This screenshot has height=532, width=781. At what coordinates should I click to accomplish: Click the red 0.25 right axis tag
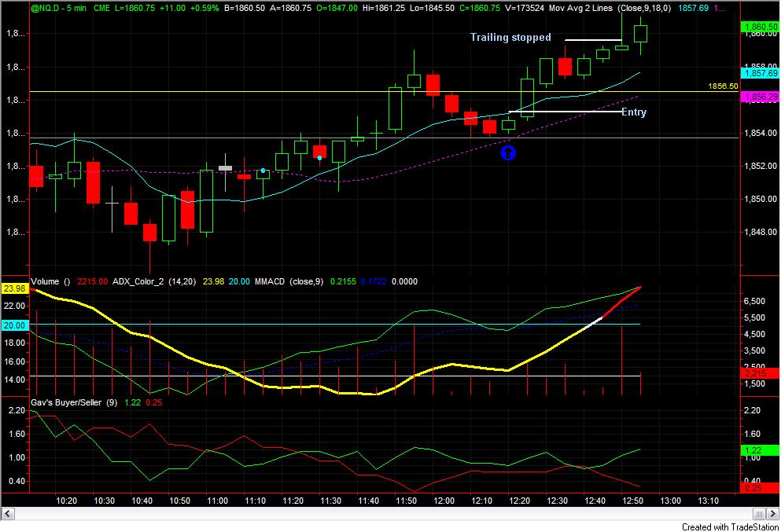[x=760, y=488]
